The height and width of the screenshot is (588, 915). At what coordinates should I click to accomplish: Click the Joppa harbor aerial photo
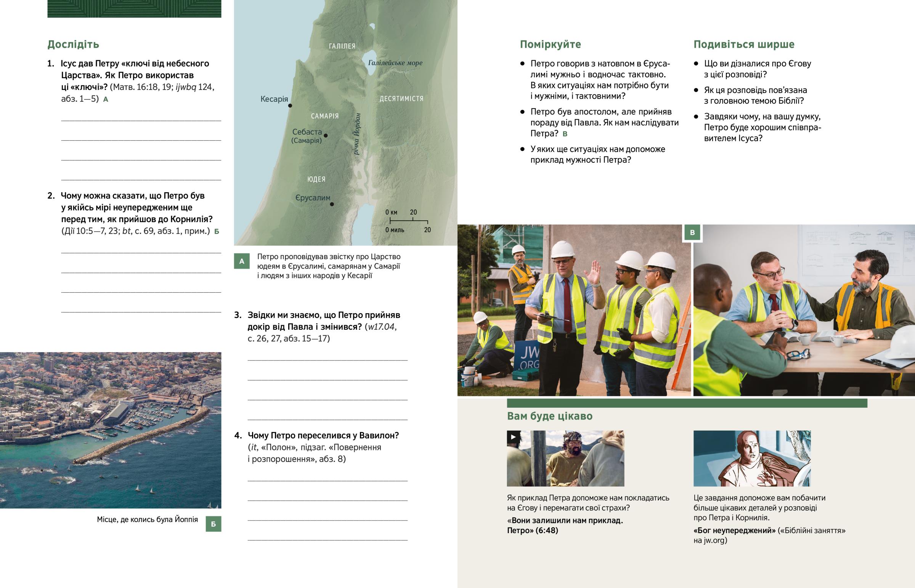point(111,430)
